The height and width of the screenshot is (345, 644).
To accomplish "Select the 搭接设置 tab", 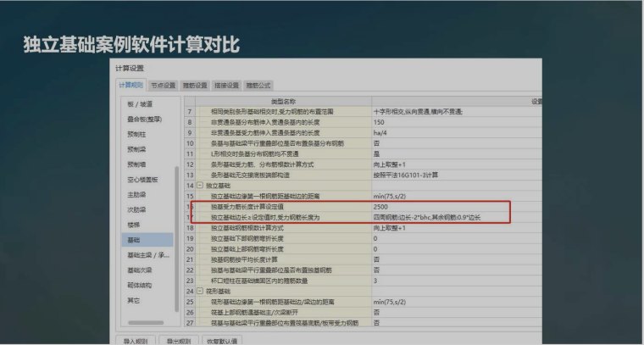I will point(228,85).
